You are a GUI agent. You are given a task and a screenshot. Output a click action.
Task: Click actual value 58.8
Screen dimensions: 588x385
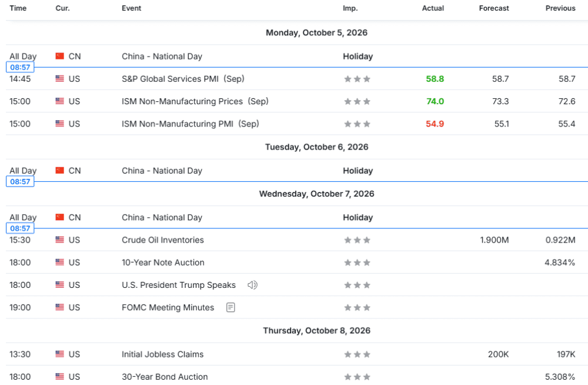(x=435, y=79)
